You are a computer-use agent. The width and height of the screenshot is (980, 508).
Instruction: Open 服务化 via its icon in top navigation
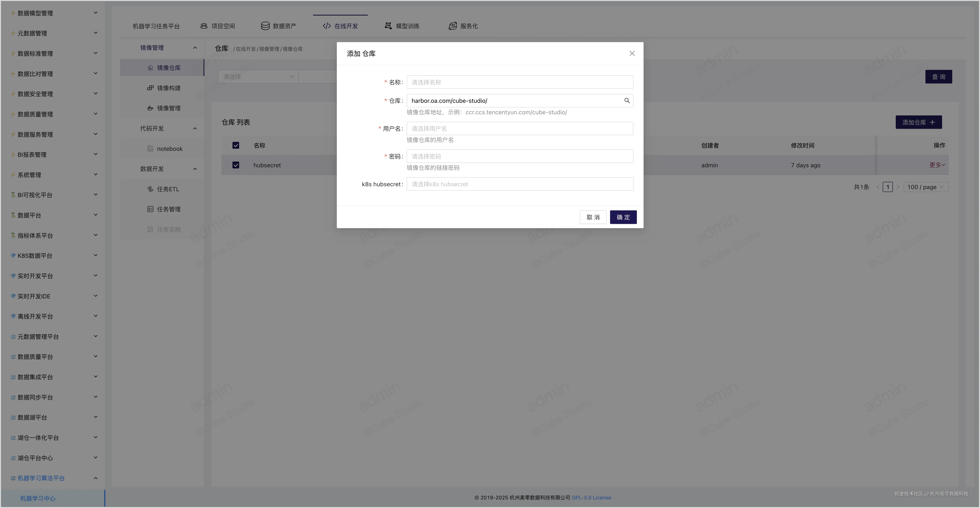[x=453, y=26]
